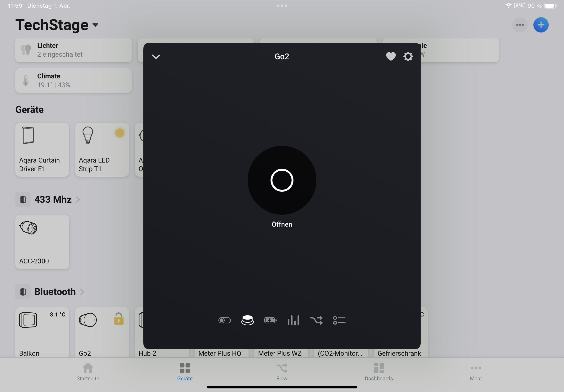Toggle the yellow lock icon on Go2 tile
This screenshot has height=392, width=564.
119,319
